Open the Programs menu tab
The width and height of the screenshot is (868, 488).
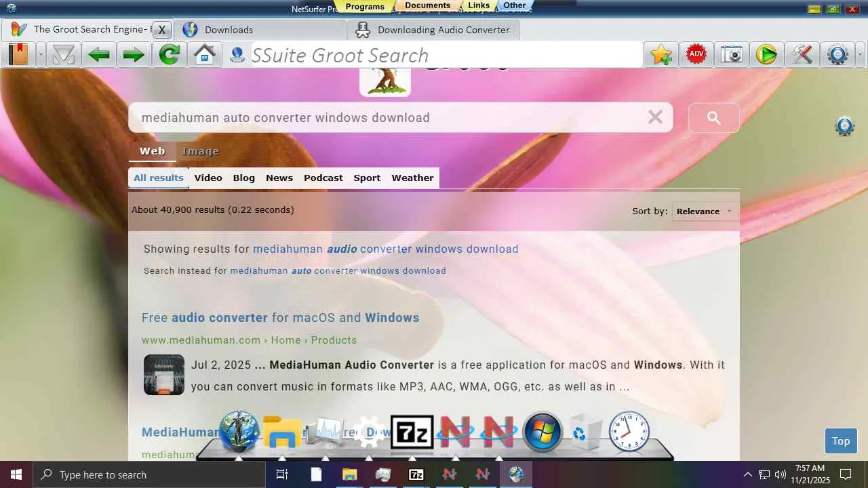365,6
